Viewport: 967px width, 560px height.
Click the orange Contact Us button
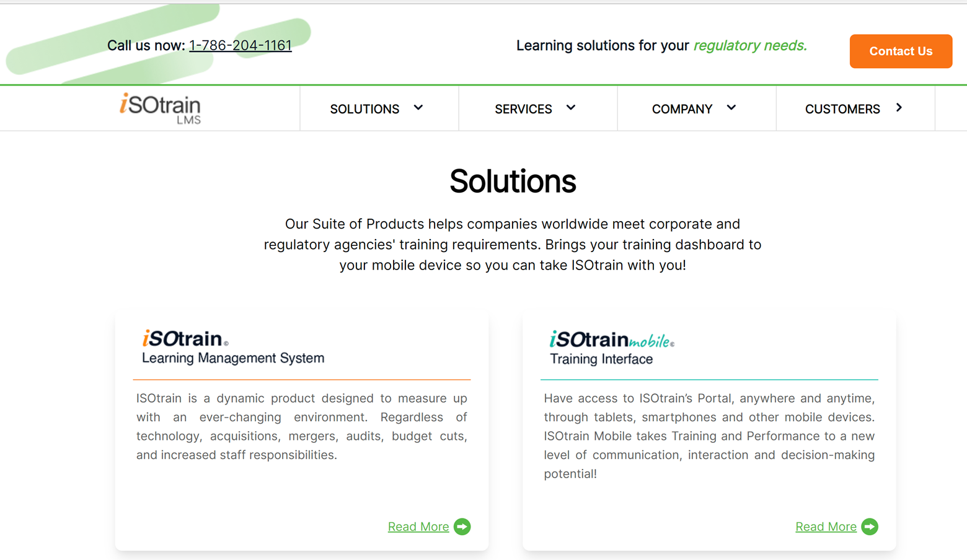pos(900,51)
